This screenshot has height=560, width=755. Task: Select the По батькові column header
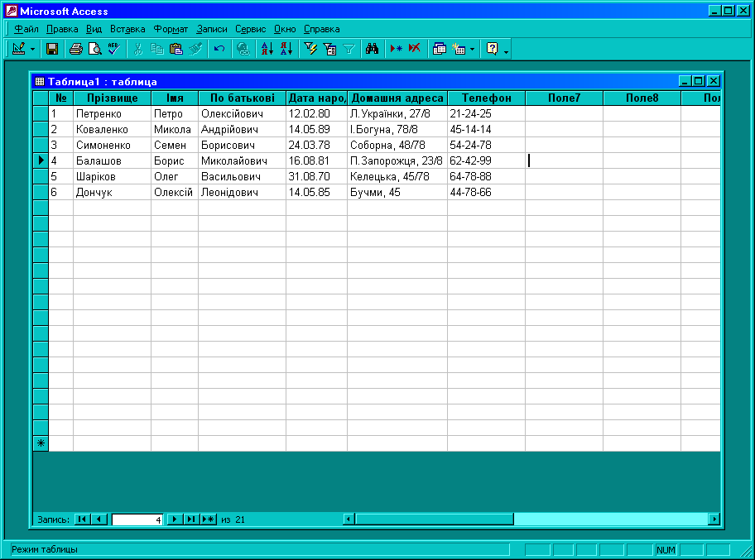[243, 98]
